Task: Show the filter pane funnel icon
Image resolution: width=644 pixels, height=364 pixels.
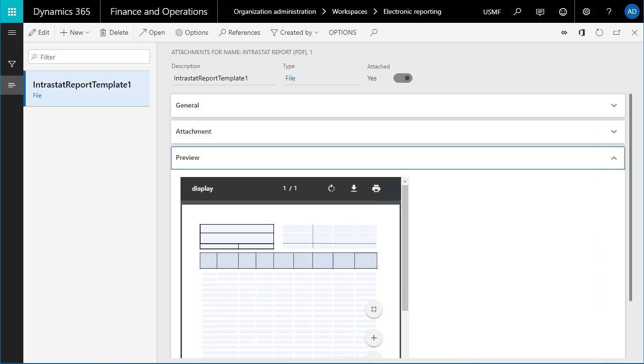Action: pos(12,64)
